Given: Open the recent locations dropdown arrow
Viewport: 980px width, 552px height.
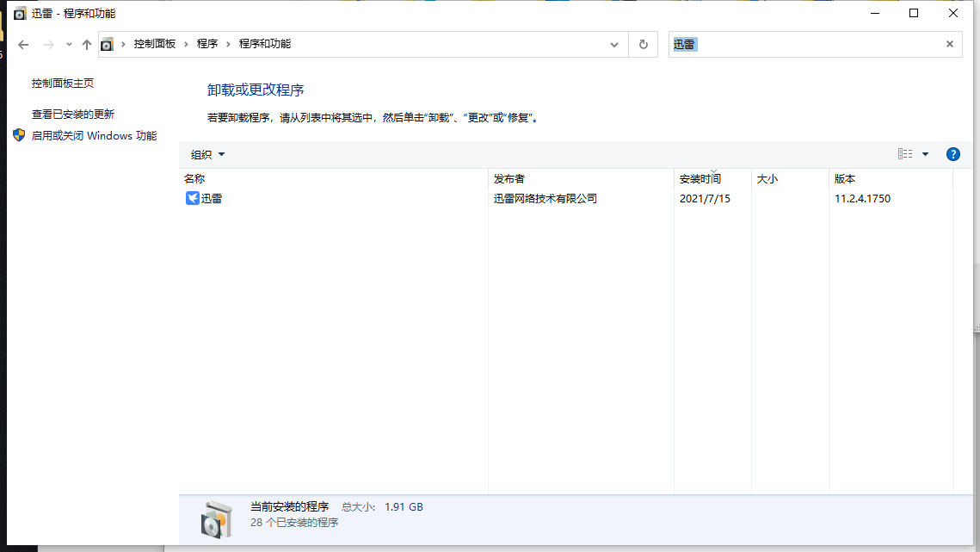Looking at the screenshot, I should (69, 44).
